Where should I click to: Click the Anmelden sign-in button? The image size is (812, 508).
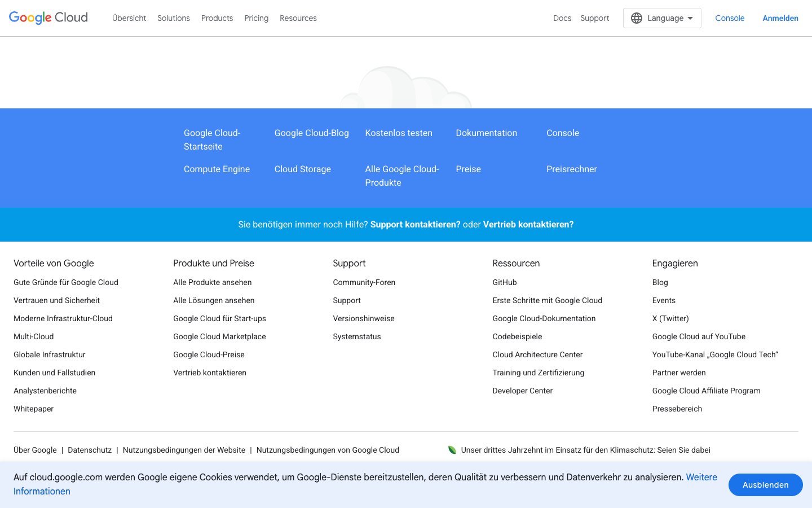click(780, 18)
